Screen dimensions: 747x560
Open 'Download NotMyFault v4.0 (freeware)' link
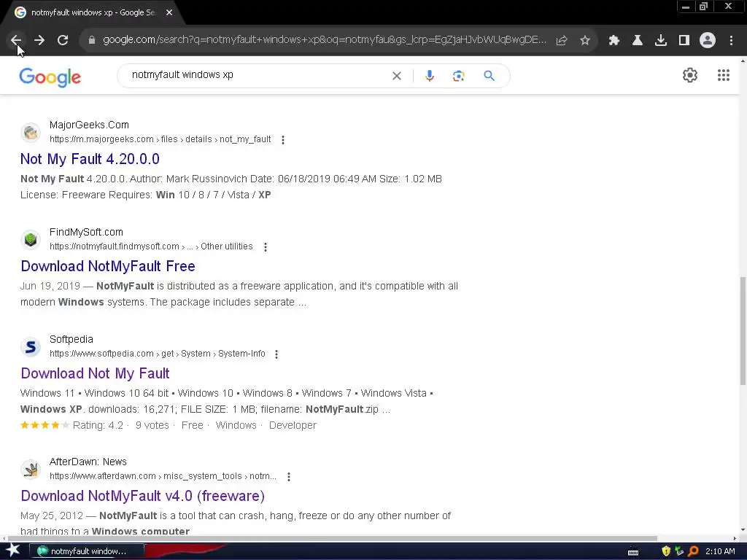tap(143, 496)
